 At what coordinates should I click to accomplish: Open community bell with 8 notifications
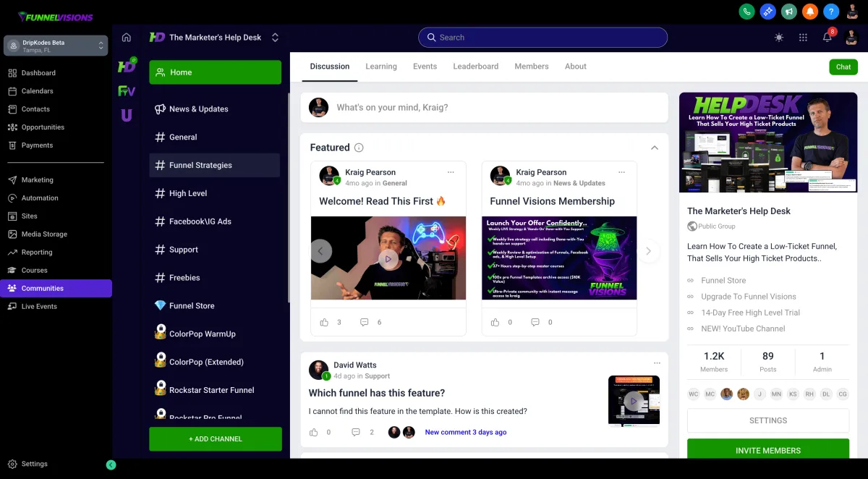(827, 38)
